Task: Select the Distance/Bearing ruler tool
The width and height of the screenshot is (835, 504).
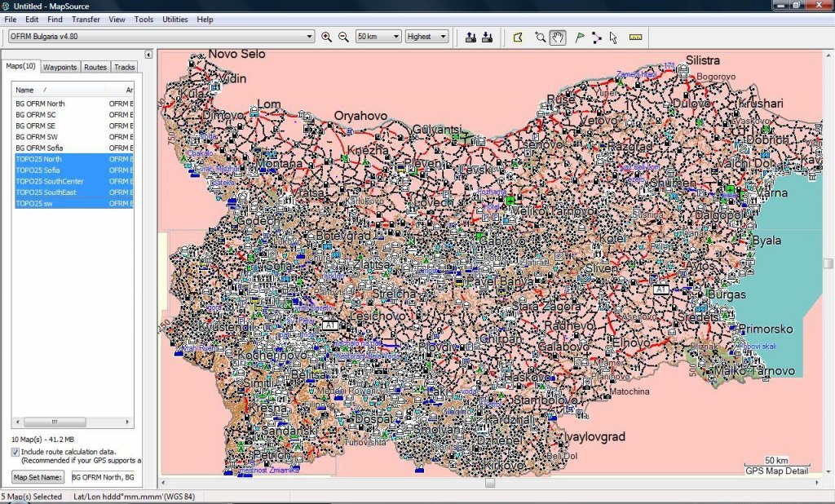Action: pos(636,37)
